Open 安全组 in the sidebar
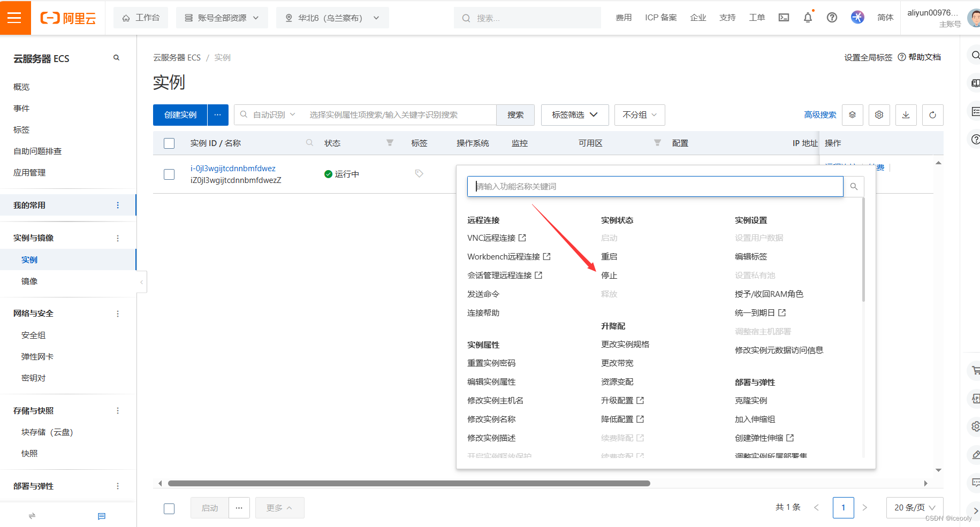 click(34, 335)
